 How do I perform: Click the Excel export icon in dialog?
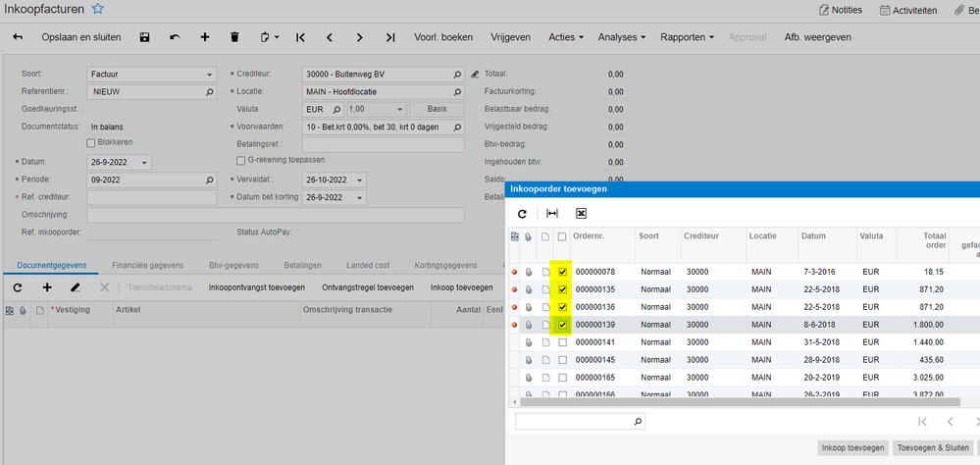pyautogui.click(x=581, y=213)
